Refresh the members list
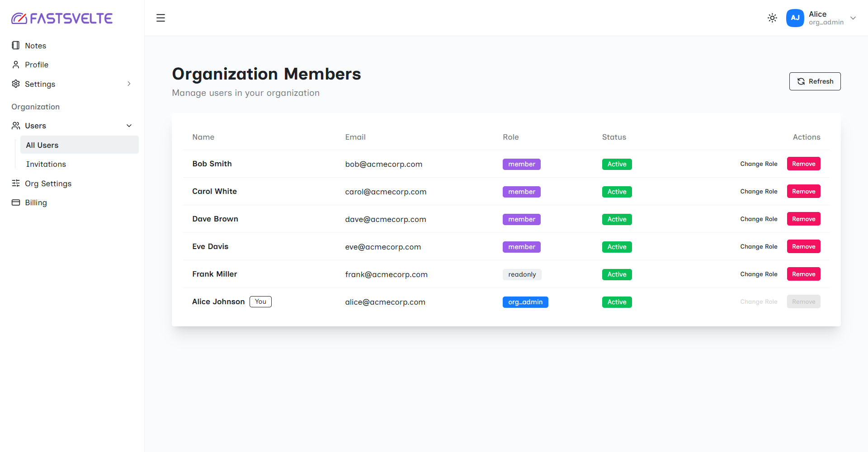 click(815, 81)
